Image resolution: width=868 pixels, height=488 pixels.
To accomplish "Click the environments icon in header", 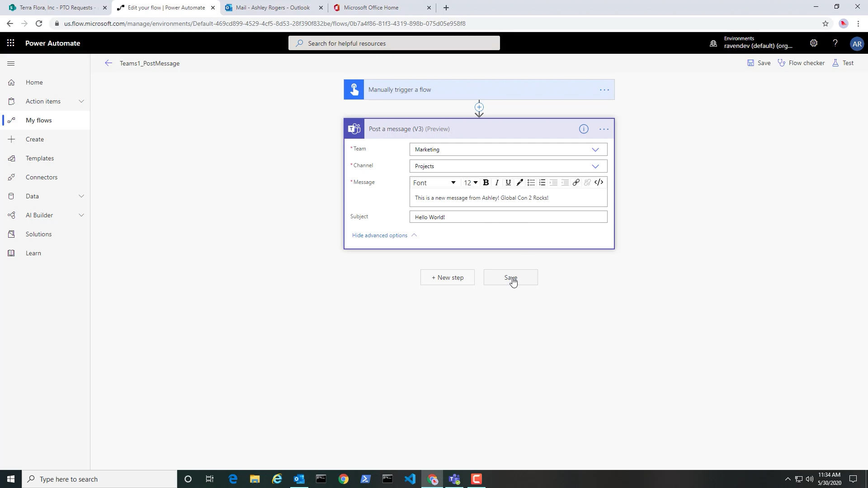I will pos(713,44).
